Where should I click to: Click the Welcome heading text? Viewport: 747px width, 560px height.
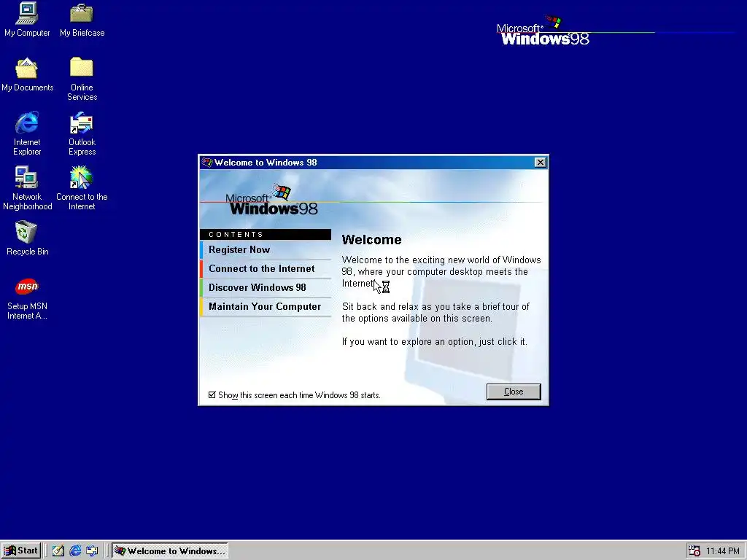point(371,239)
